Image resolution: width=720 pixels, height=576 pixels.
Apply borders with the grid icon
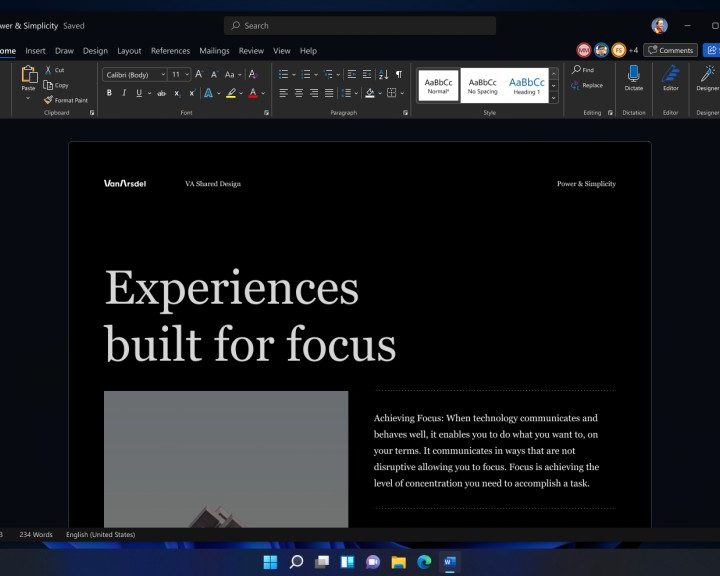pos(391,93)
